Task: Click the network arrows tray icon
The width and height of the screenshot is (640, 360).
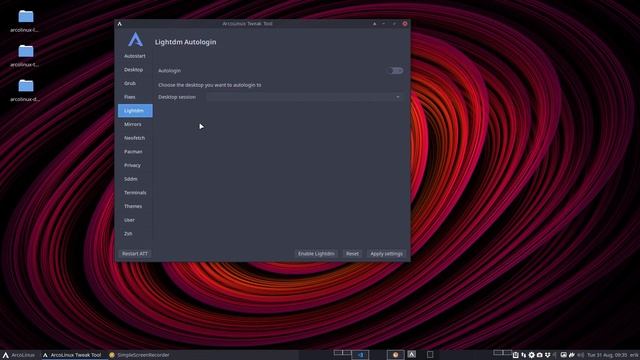Action: pyautogui.click(x=524, y=355)
